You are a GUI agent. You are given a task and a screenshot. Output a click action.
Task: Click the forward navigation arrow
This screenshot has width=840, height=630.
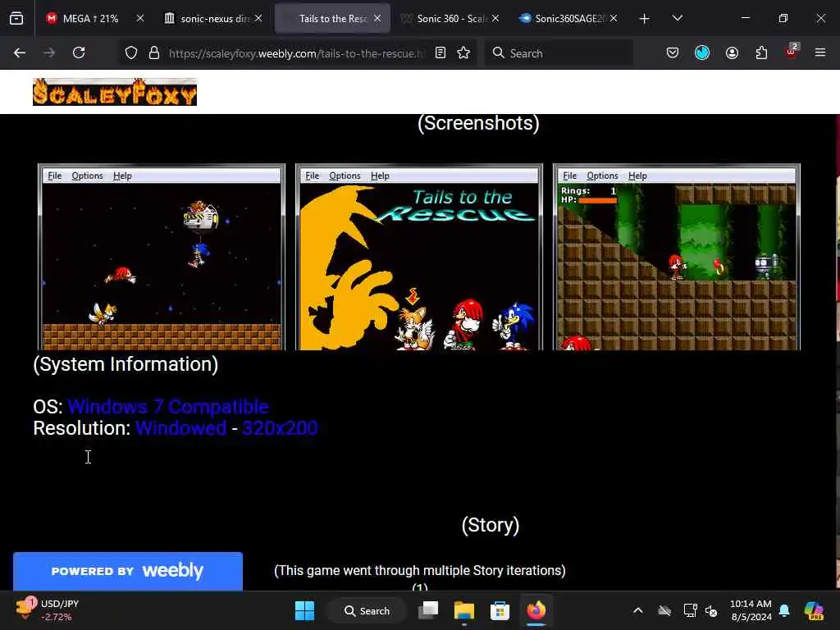click(x=49, y=53)
